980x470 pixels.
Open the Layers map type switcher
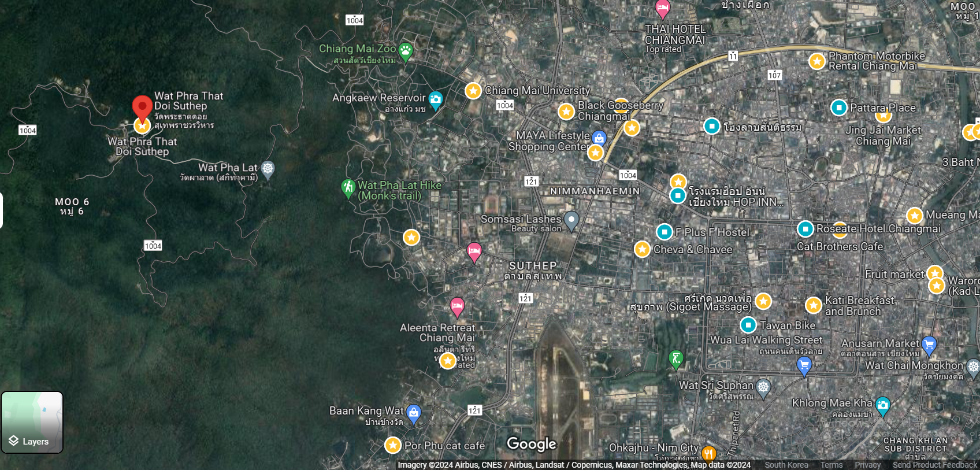[x=32, y=423]
